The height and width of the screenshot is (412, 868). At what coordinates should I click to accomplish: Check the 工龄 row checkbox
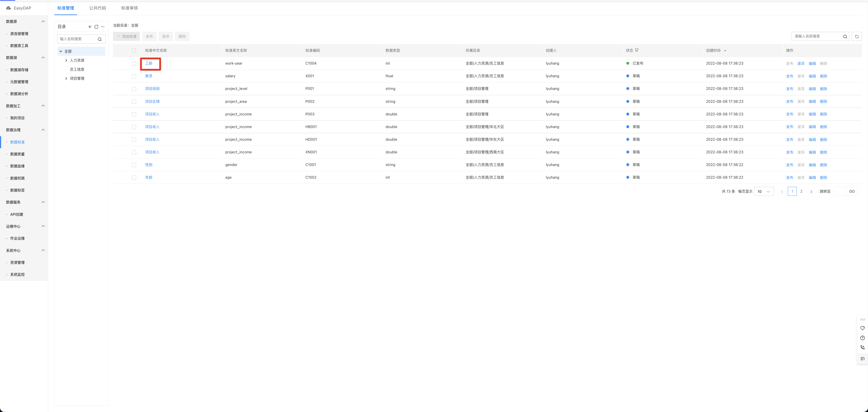click(x=134, y=64)
